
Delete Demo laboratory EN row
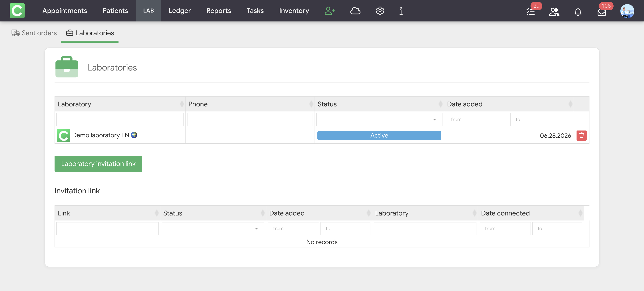(x=582, y=136)
